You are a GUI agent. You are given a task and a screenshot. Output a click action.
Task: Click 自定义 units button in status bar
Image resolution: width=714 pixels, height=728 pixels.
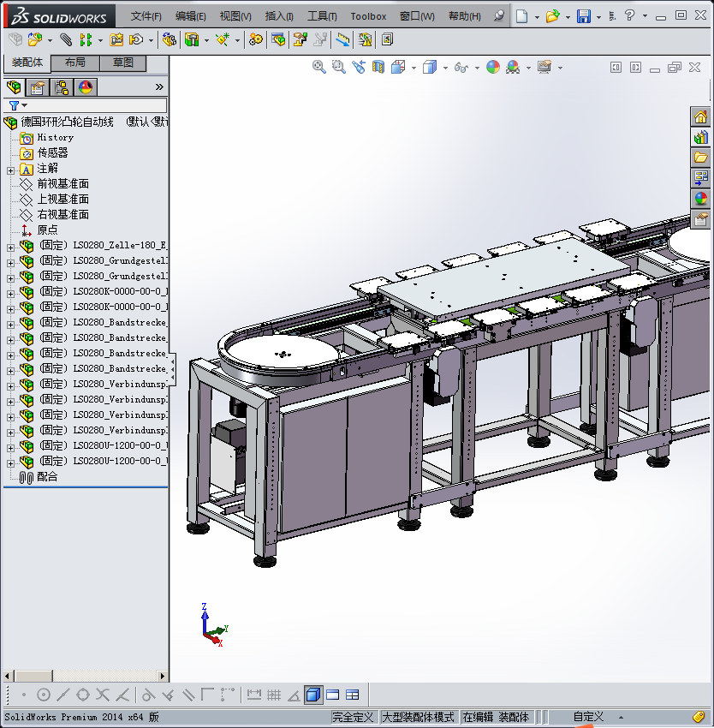click(588, 717)
